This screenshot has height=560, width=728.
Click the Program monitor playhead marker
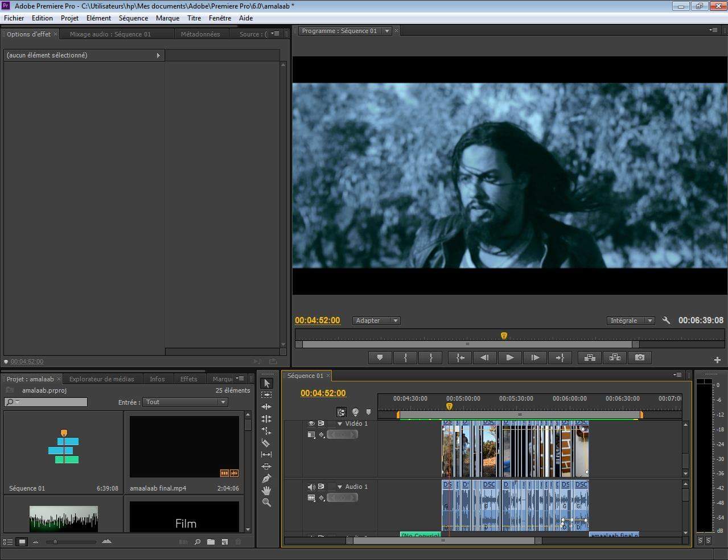point(504,336)
